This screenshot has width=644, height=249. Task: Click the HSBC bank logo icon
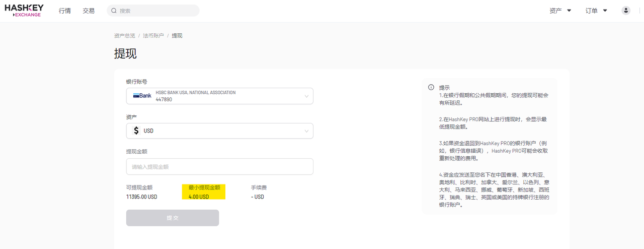point(142,96)
